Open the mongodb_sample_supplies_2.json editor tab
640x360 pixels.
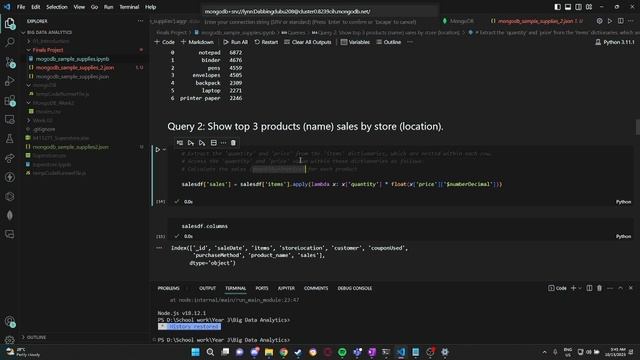pos(537,21)
